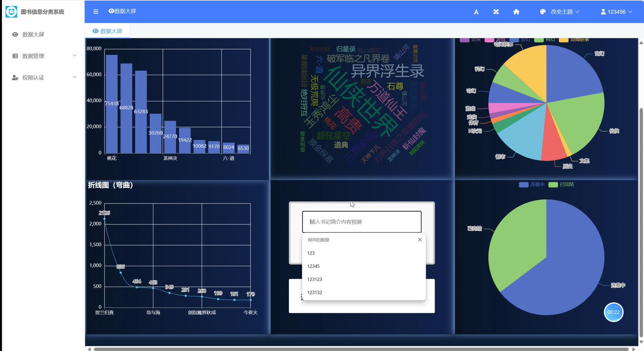
Task: Toggle the 连载中 legend on the right pie
Action: point(531,184)
